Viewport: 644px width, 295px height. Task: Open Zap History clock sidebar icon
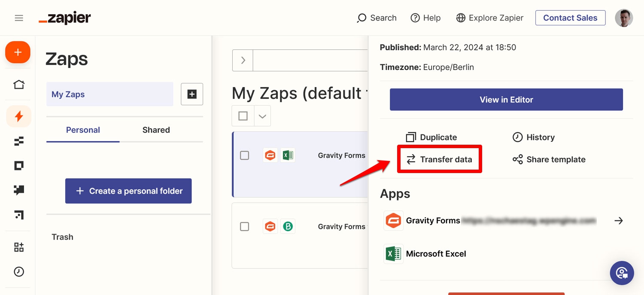(18, 271)
